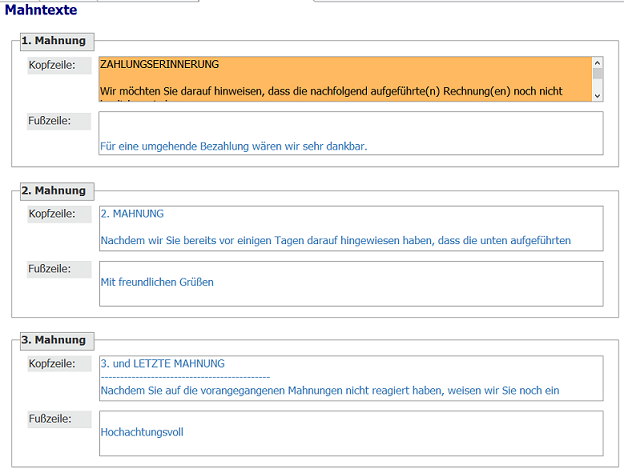Click into the 'Hochachtungsvoll' footer field

350,432
